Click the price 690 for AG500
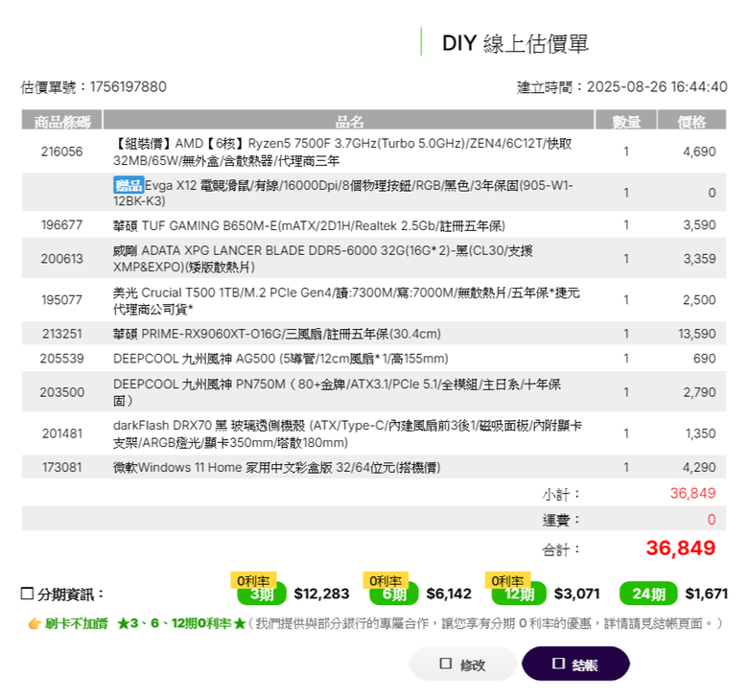 point(705,359)
